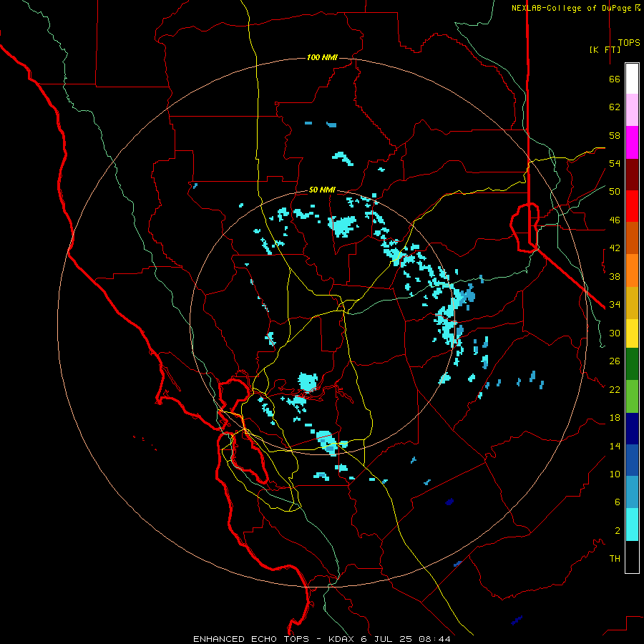Click the 6 JUL 25 date text
644x644 pixels.
click(387, 639)
